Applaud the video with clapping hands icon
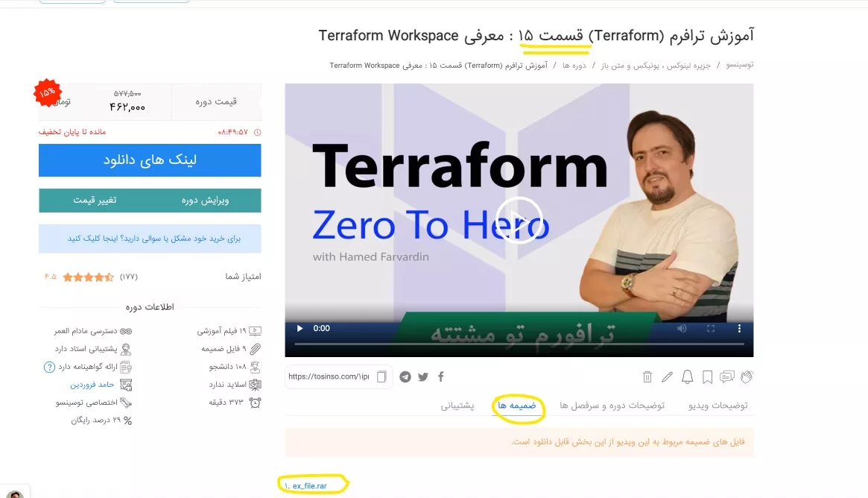 click(747, 376)
